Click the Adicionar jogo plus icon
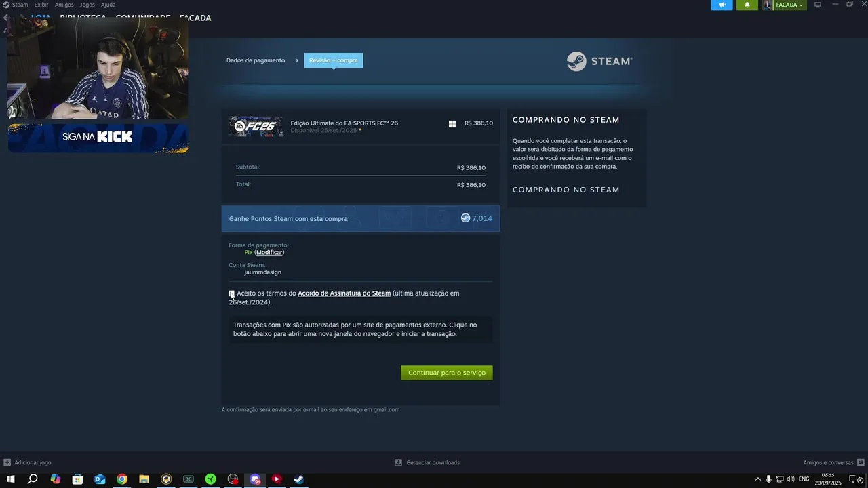Screen dimensions: 868x488 [7, 462]
